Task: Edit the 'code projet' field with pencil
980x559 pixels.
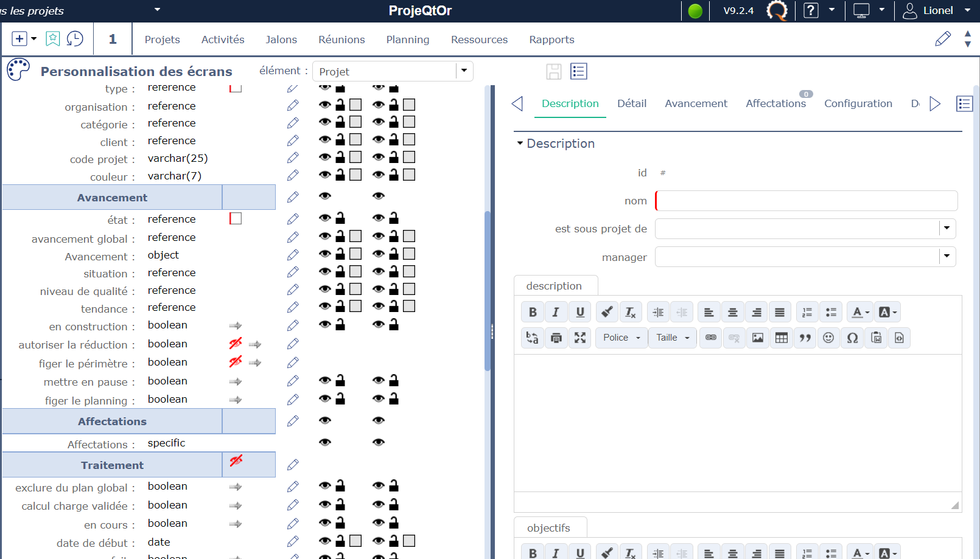Action: pos(293,158)
